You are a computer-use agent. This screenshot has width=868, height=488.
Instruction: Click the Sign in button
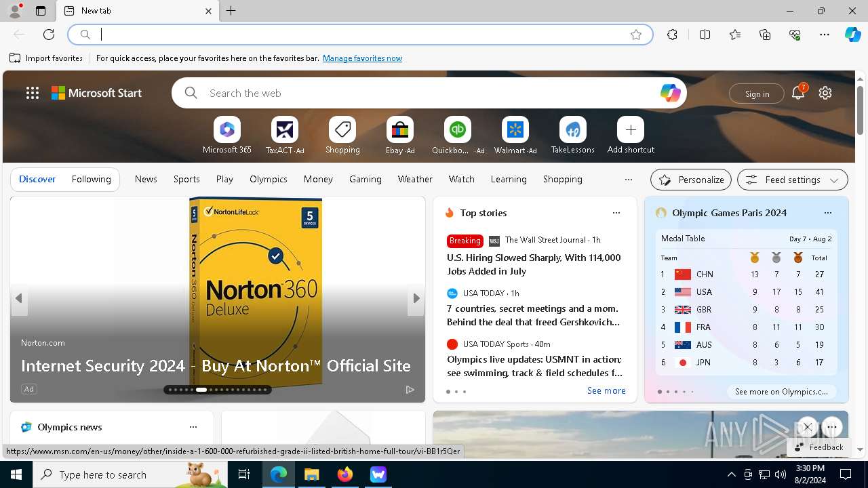click(x=757, y=94)
